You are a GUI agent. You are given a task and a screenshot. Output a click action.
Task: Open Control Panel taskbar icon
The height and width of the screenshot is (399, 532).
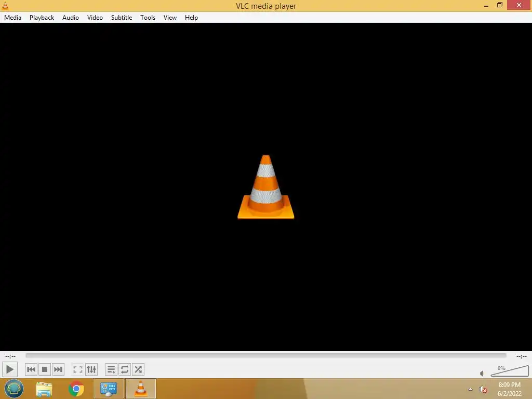[x=109, y=389]
